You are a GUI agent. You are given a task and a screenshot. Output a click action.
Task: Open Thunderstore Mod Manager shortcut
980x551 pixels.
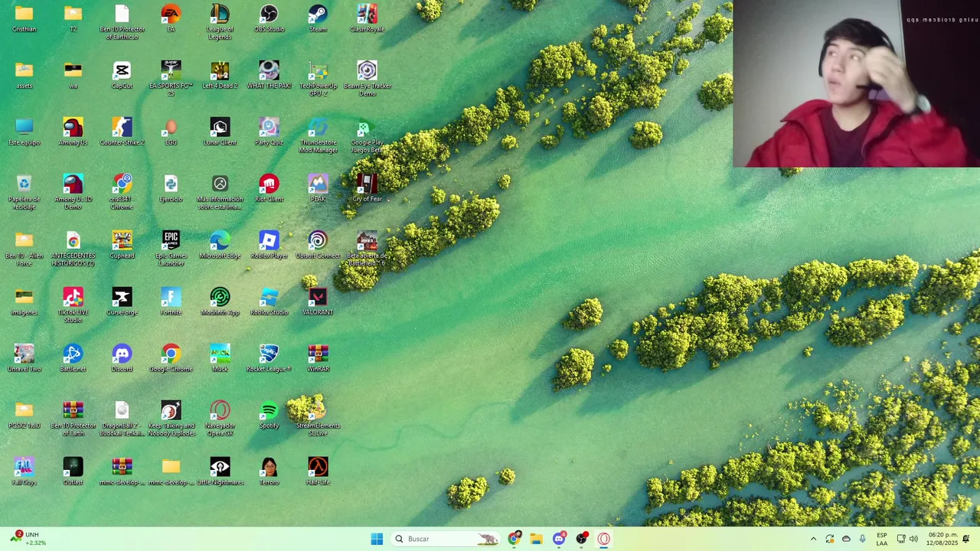pyautogui.click(x=318, y=135)
